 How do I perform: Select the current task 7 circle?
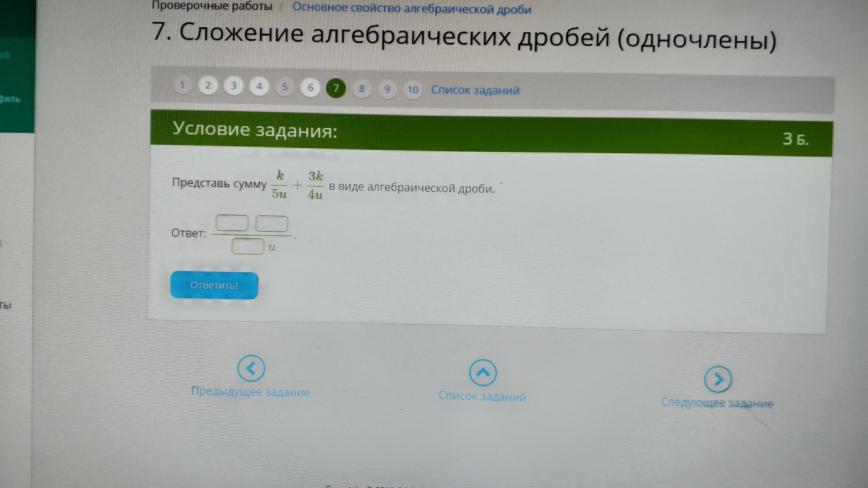[x=336, y=88]
